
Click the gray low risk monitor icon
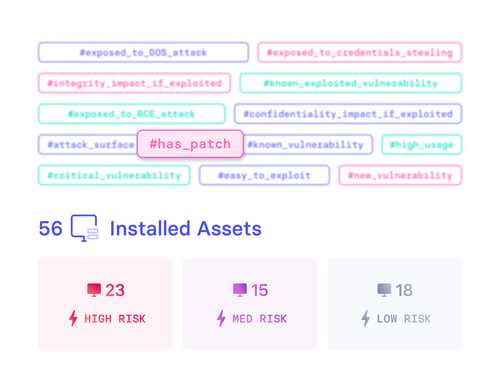click(384, 290)
